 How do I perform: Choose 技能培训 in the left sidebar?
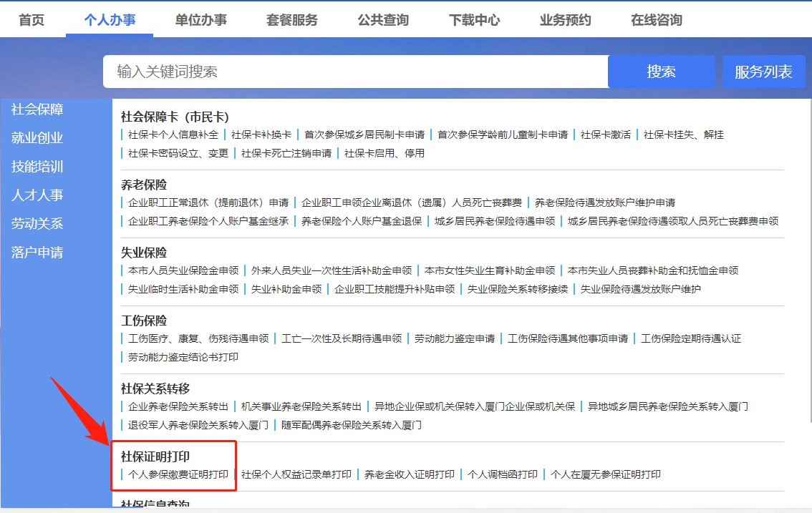(x=37, y=167)
